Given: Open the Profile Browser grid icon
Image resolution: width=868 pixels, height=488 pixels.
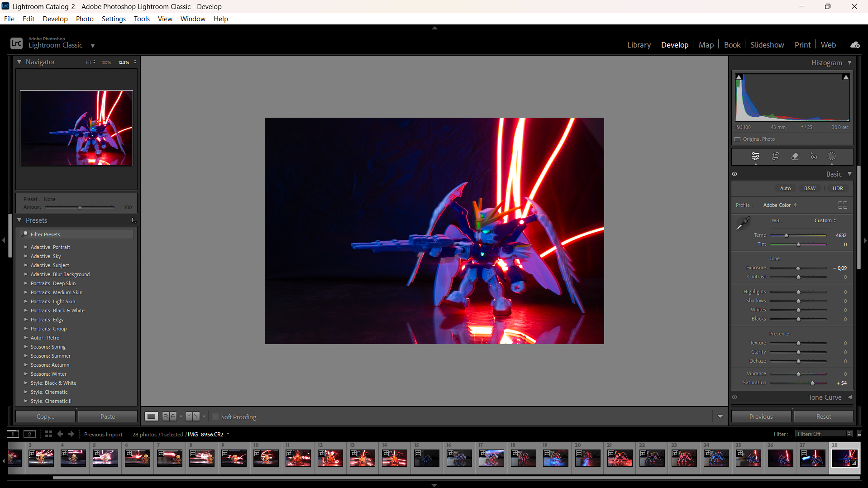Looking at the screenshot, I should pos(843,205).
